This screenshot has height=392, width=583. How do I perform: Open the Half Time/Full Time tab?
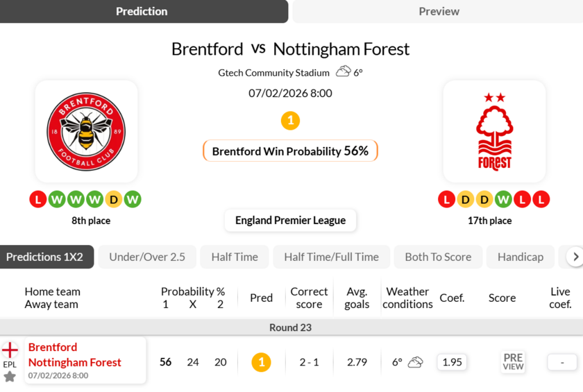(x=331, y=257)
